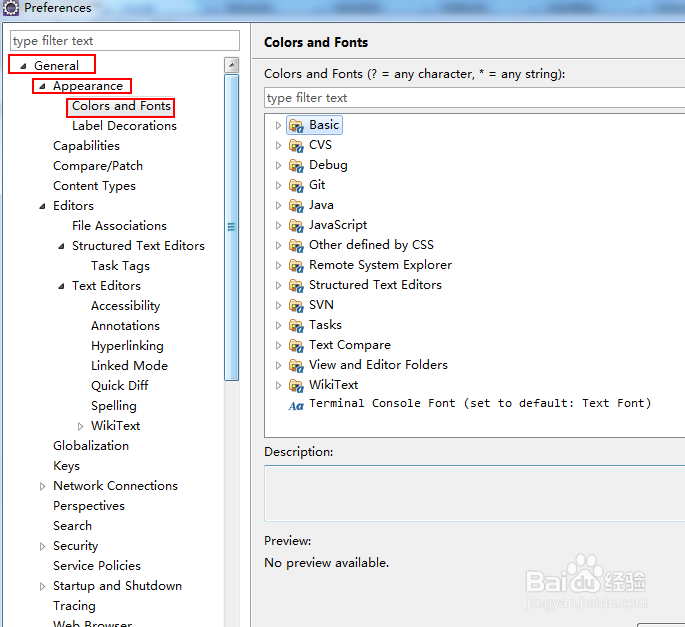Click the View and Editor Folders icon

pyautogui.click(x=296, y=365)
